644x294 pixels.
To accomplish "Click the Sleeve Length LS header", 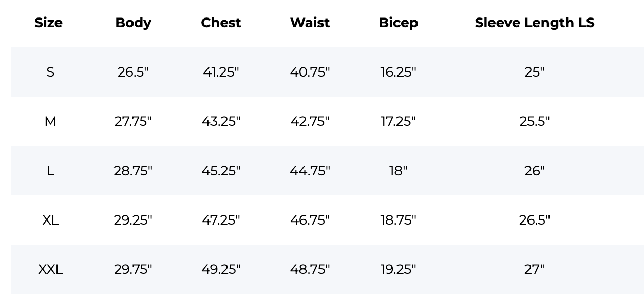I will (534, 23).
